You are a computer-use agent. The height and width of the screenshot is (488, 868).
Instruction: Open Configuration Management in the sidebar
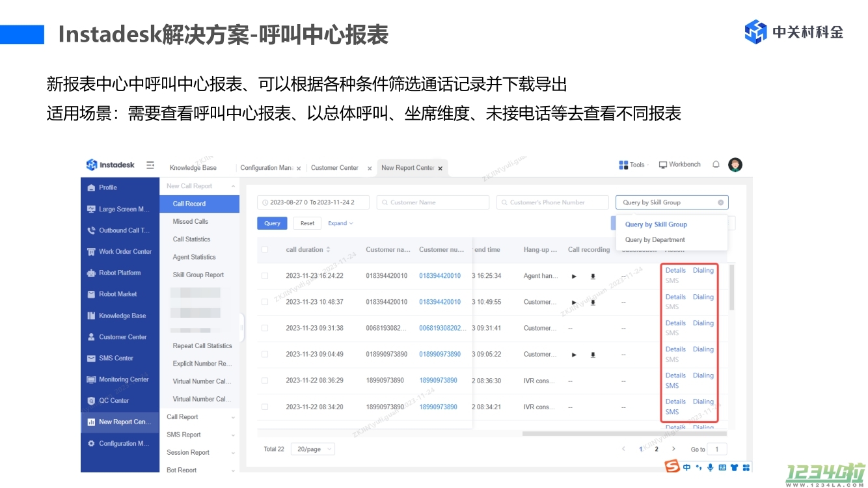pos(118,444)
